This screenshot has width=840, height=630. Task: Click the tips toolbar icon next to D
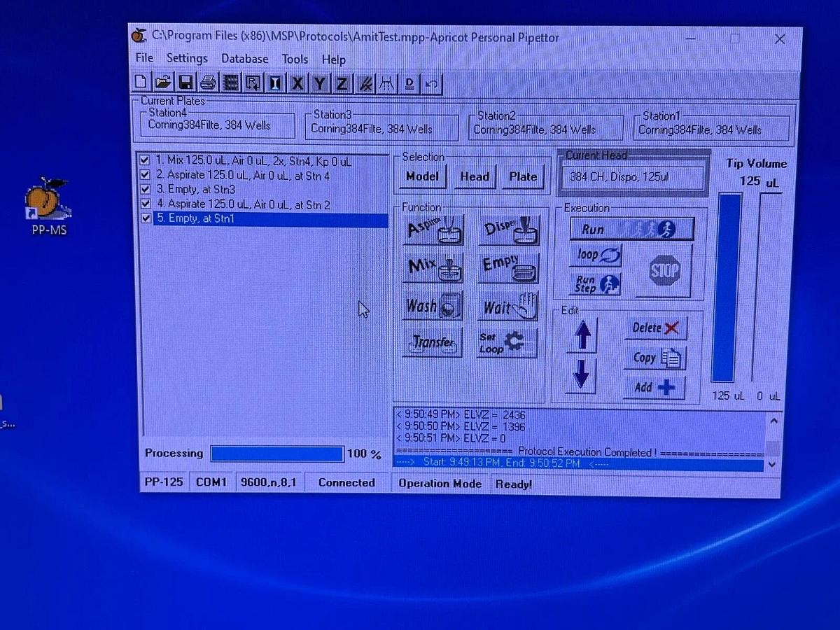tap(387, 84)
